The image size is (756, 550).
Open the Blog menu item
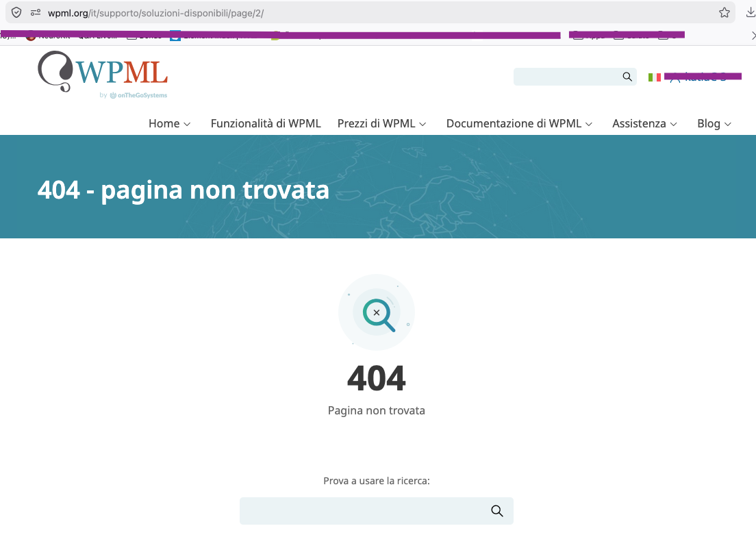[709, 123]
